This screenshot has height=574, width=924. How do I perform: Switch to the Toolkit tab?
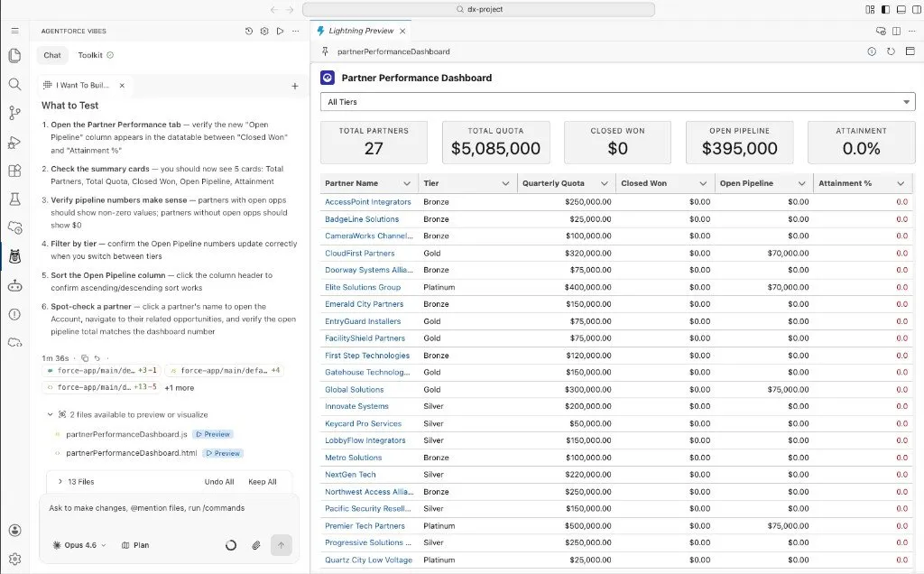(x=96, y=55)
